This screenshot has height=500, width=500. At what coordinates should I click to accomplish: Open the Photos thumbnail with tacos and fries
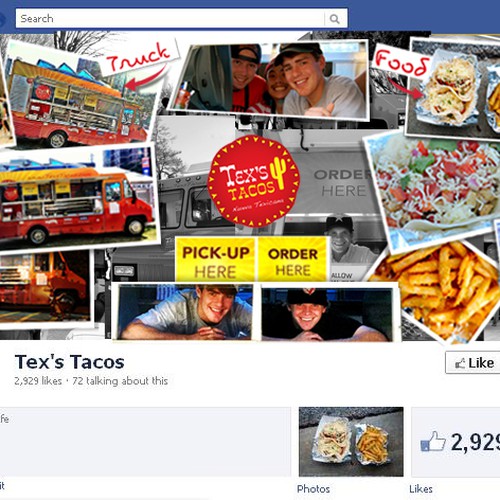coord(351,442)
